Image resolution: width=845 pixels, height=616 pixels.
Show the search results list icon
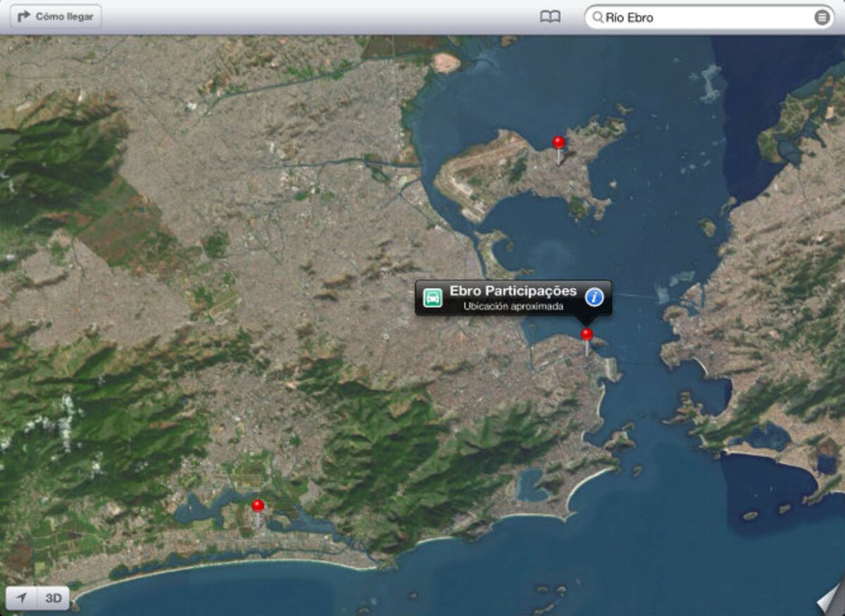coord(822,18)
